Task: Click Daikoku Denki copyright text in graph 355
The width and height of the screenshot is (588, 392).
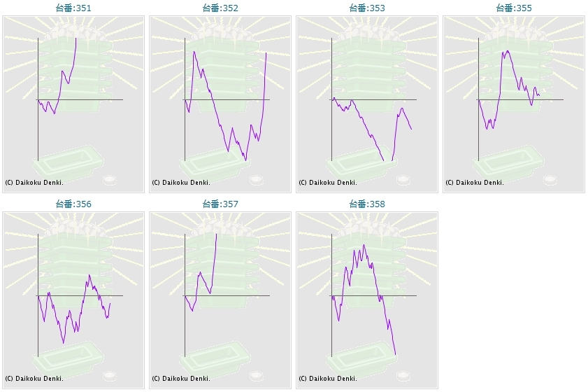Action: [475, 183]
